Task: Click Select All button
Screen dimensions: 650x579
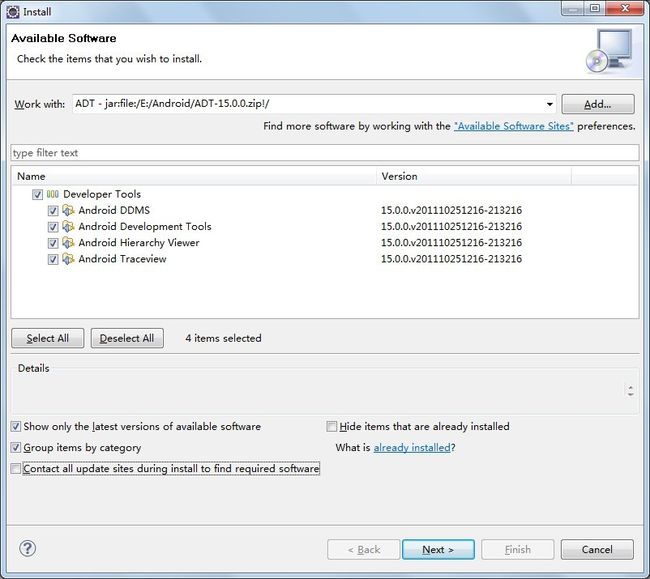Action: [48, 338]
